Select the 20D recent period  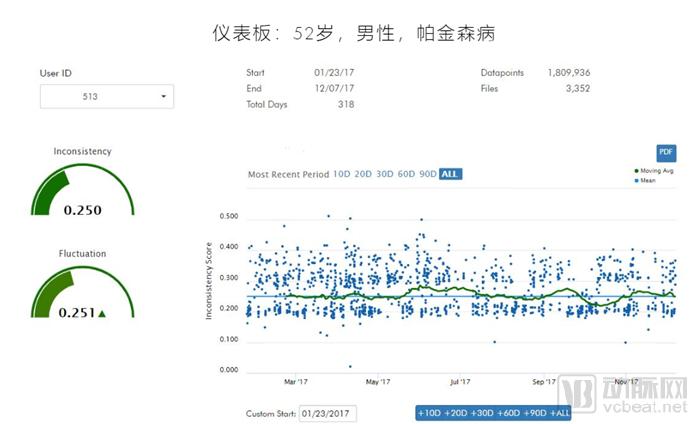click(363, 174)
